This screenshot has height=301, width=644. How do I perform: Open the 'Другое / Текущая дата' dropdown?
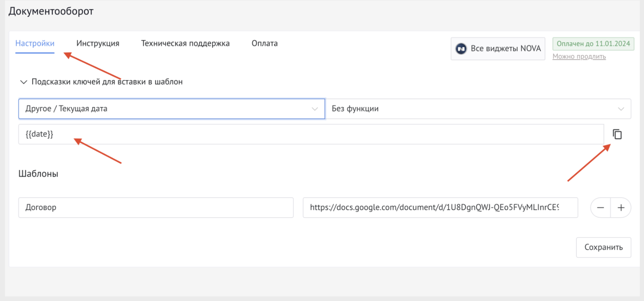pyautogui.click(x=172, y=109)
